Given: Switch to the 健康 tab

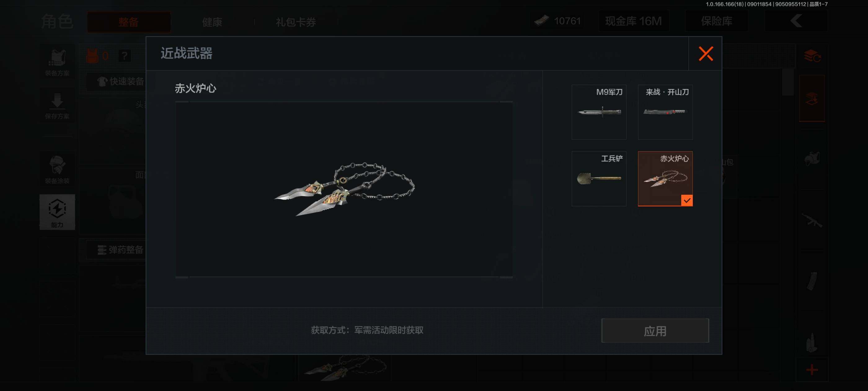Looking at the screenshot, I should (212, 22).
